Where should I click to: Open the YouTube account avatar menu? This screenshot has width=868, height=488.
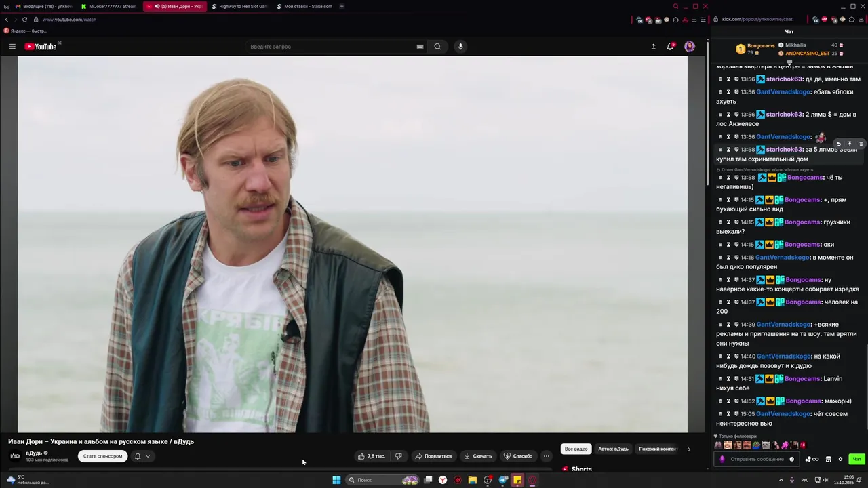coord(690,46)
